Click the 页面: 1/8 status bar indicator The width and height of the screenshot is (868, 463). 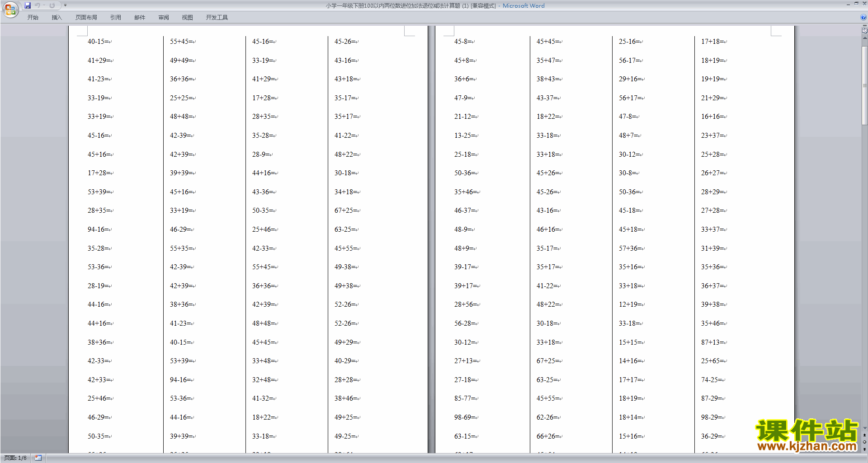tap(15, 458)
